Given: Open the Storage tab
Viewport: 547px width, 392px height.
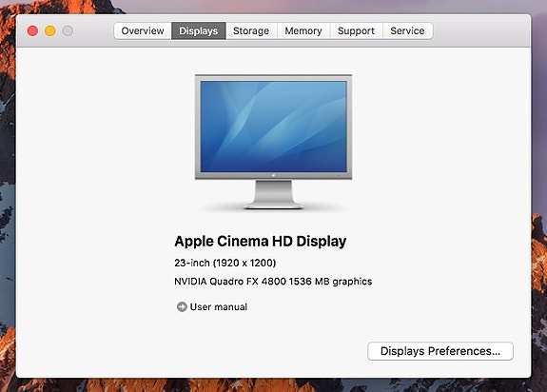Looking at the screenshot, I should click(x=251, y=31).
